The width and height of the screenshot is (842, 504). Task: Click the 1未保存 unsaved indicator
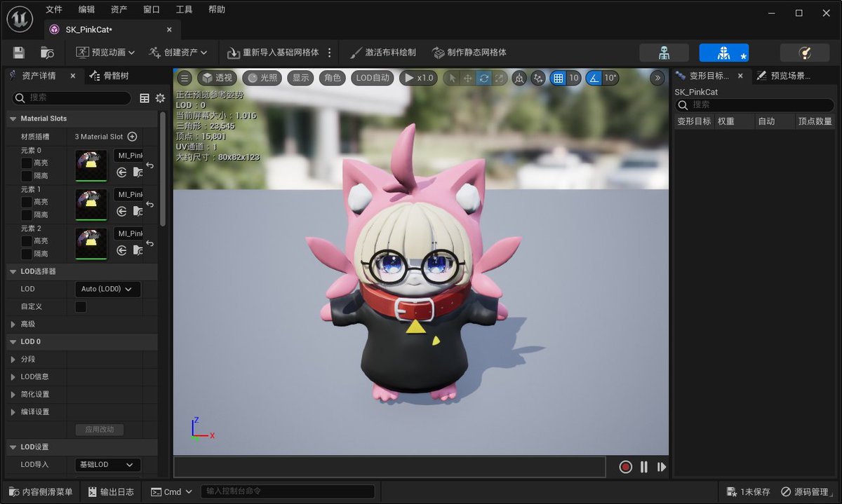pyautogui.click(x=748, y=492)
